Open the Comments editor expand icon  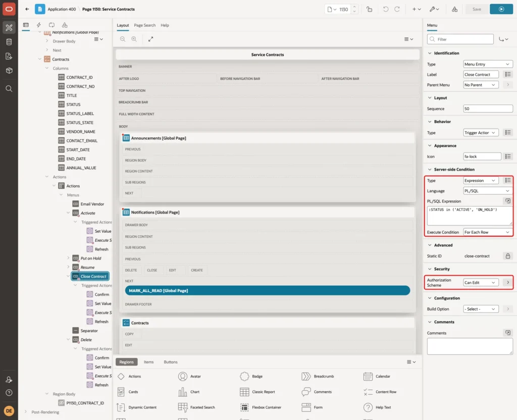[x=508, y=333]
